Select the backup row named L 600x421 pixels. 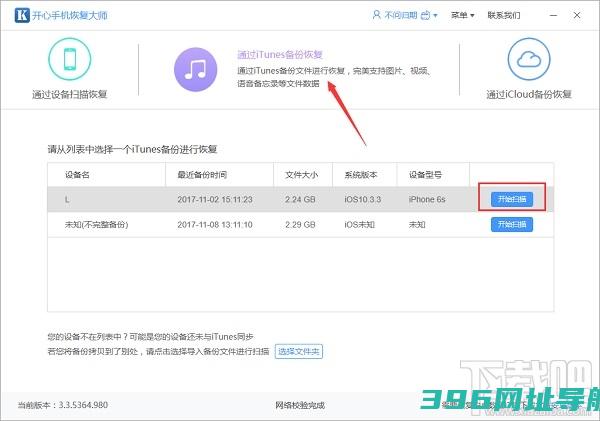click(300, 199)
